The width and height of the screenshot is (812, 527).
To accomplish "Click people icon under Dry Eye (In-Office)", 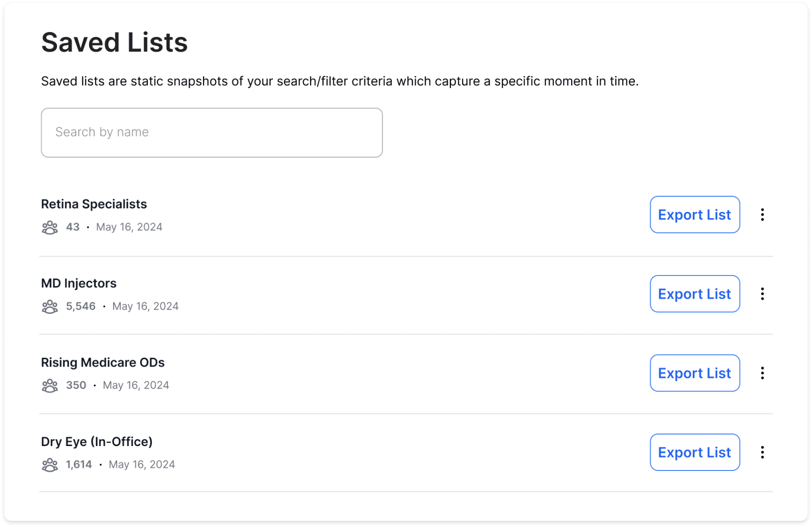I will point(50,465).
